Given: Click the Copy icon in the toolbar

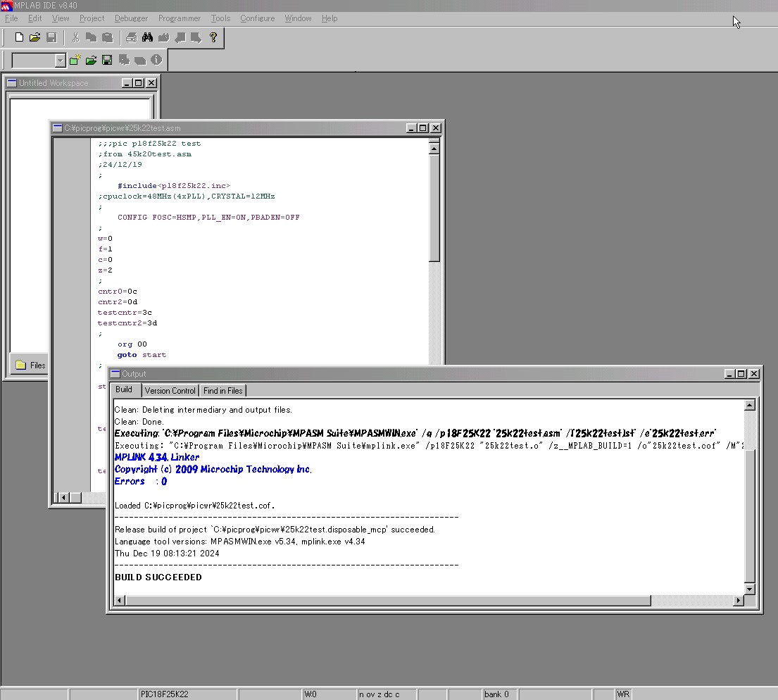Looking at the screenshot, I should tap(92, 37).
